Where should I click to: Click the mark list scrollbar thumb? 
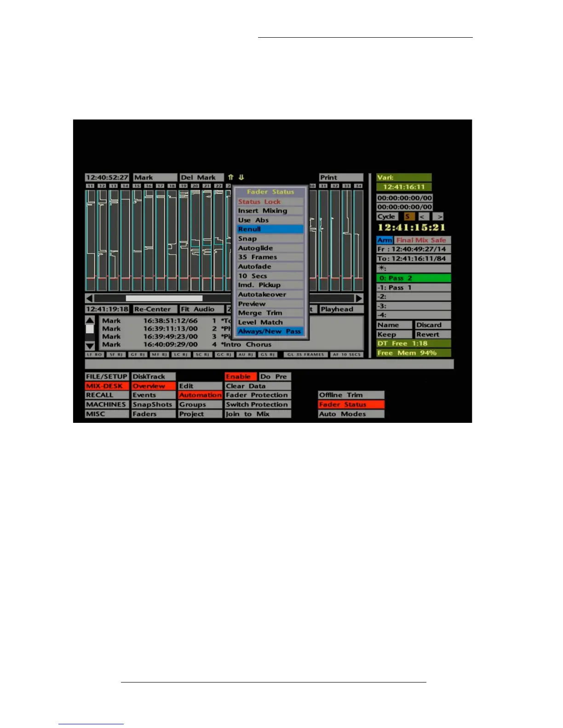(90, 329)
